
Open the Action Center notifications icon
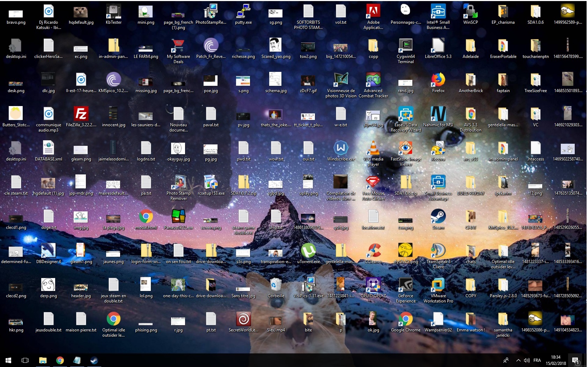tap(575, 360)
